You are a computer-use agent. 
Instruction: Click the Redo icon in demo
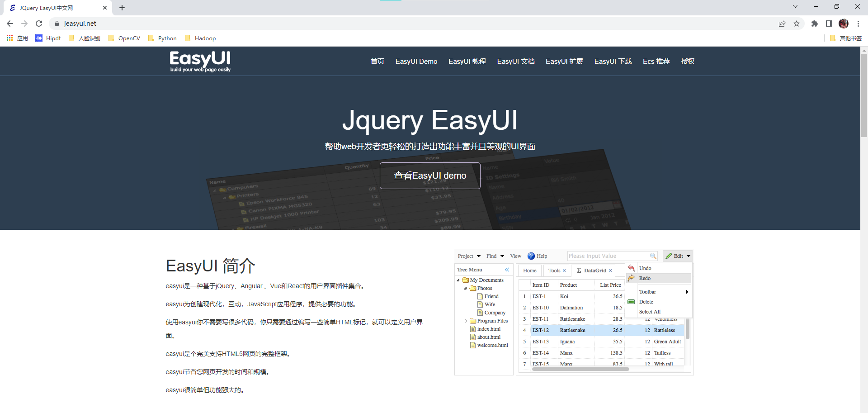(631, 278)
